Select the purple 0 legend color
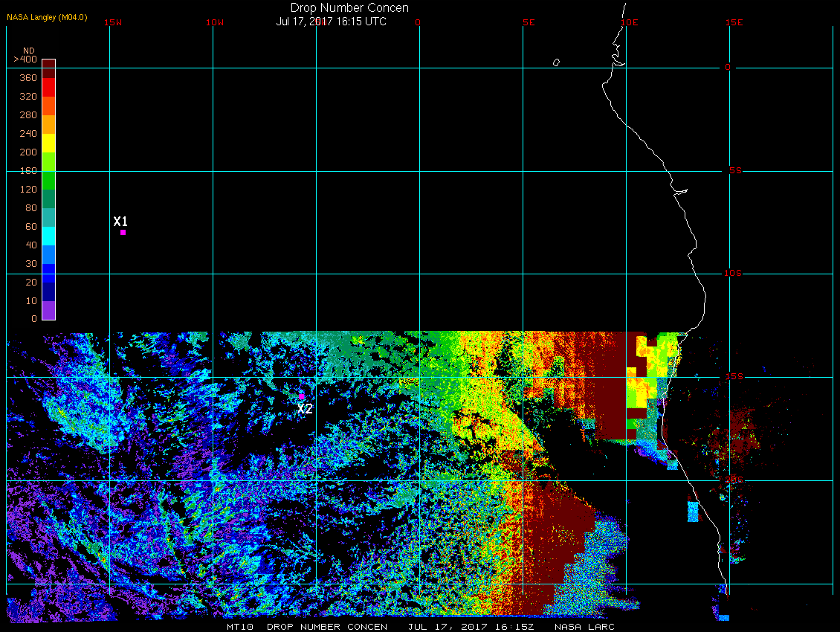This screenshot has height=632, width=840. point(49,310)
